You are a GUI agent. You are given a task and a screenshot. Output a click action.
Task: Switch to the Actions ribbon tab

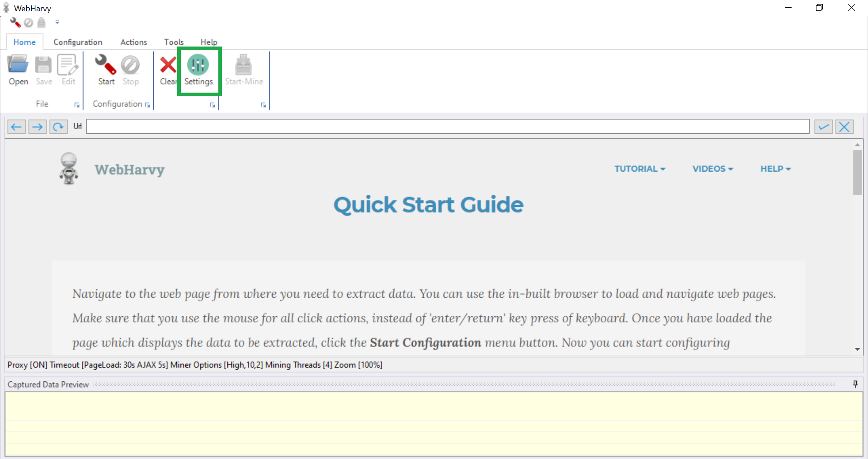[x=133, y=42]
